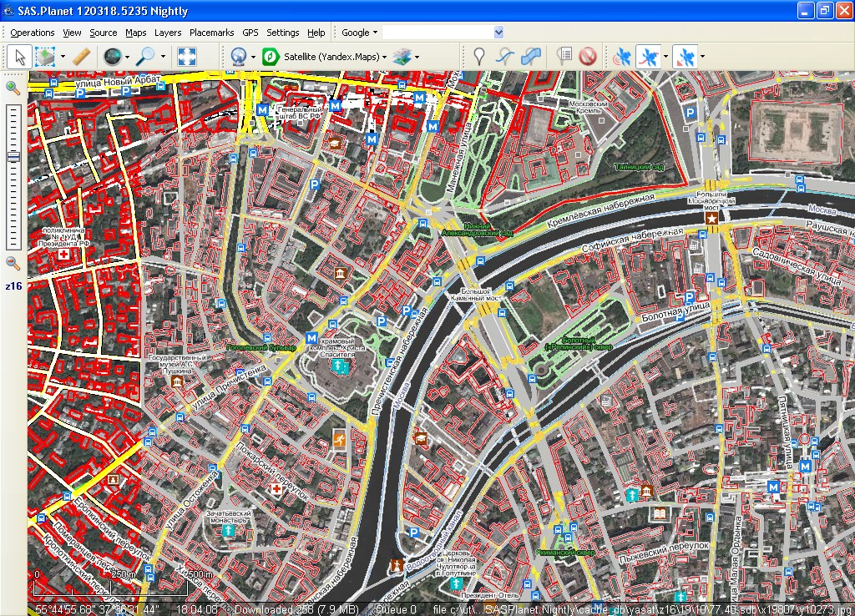Select the ruler distance measurement tool
The height and width of the screenshot is (616, 855).
tap(81, 57)
